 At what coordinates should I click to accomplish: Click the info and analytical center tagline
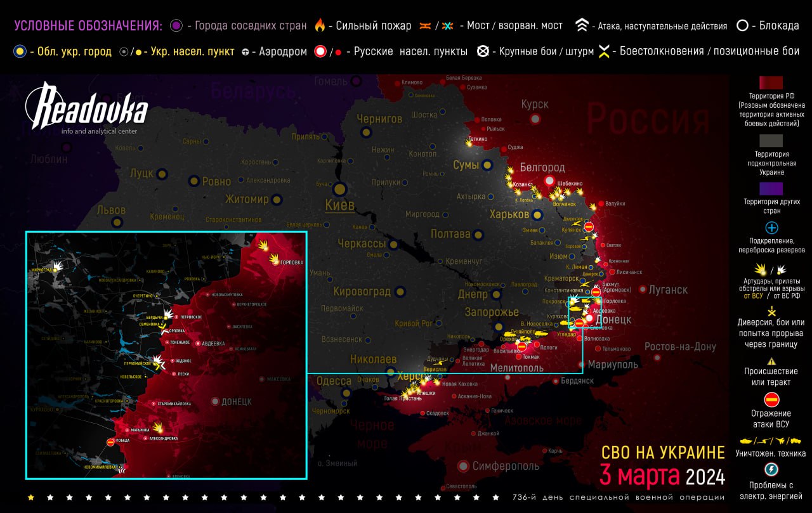pyautogui.click(x=99, y=131)
